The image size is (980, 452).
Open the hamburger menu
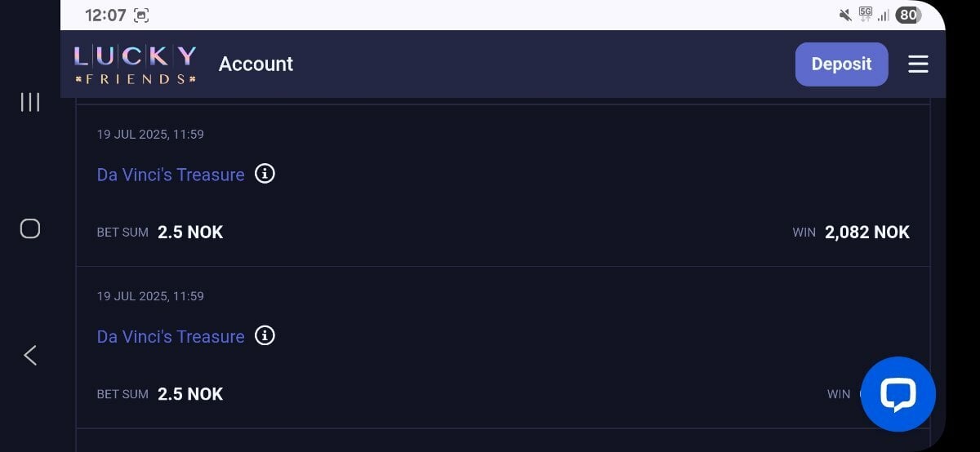[918, 64]
